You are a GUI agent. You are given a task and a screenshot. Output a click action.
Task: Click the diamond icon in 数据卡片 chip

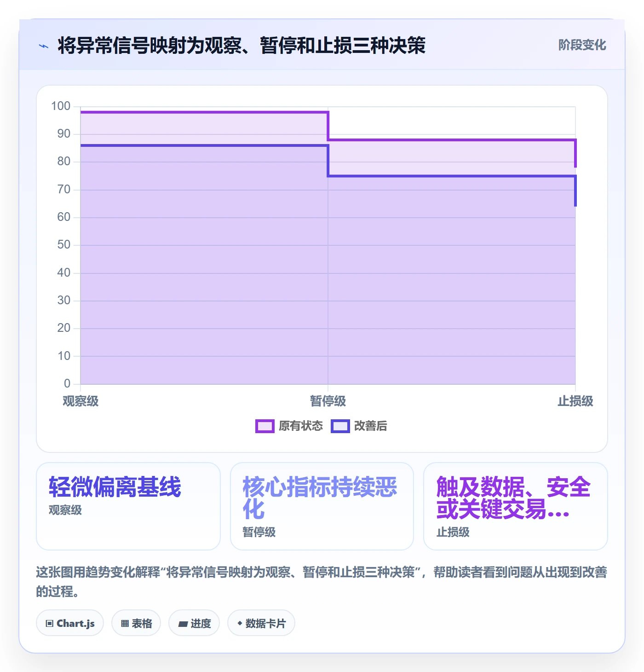(x=240, y=623)
